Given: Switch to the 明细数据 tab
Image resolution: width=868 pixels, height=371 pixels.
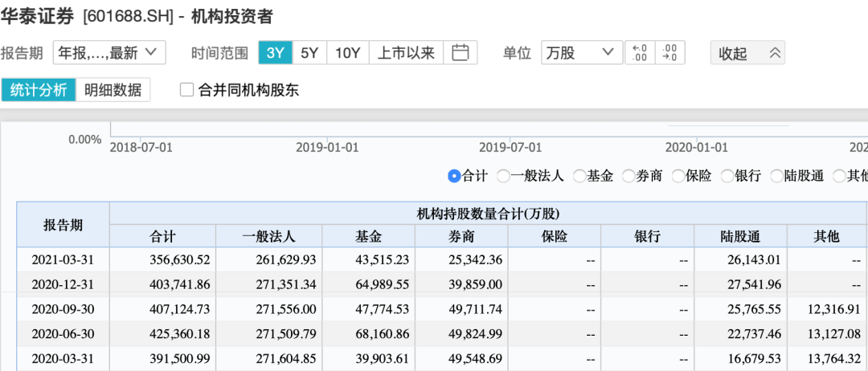Looking at the screenshot, I should pos(113,90).
